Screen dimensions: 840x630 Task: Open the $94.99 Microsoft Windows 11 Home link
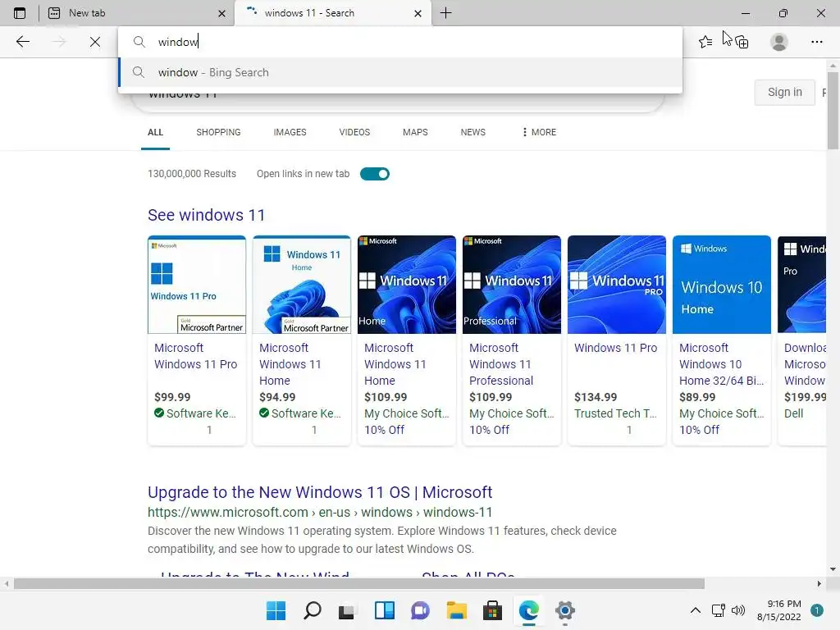[290, 363]
